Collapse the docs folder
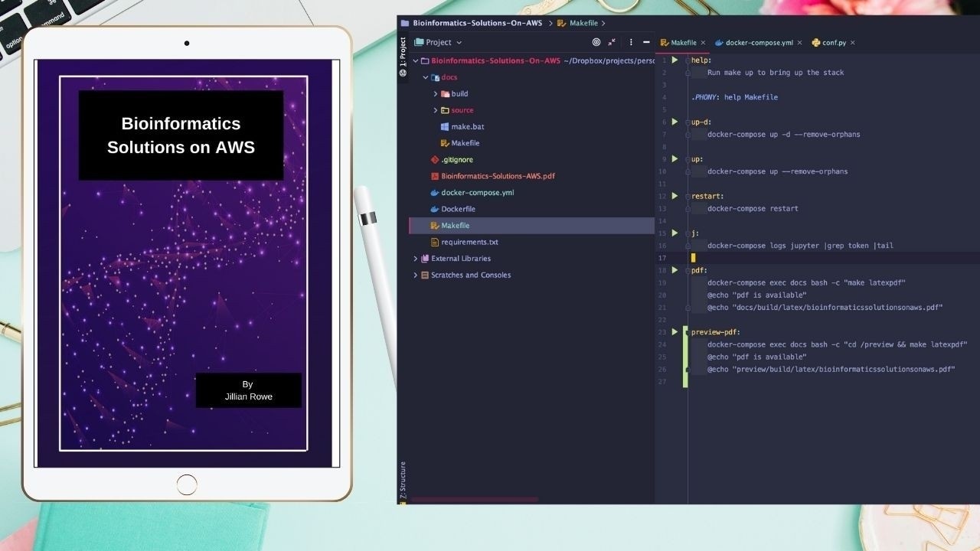Viewport: 980px width, 551px height. pyautogui.click(x=426, y=77)
